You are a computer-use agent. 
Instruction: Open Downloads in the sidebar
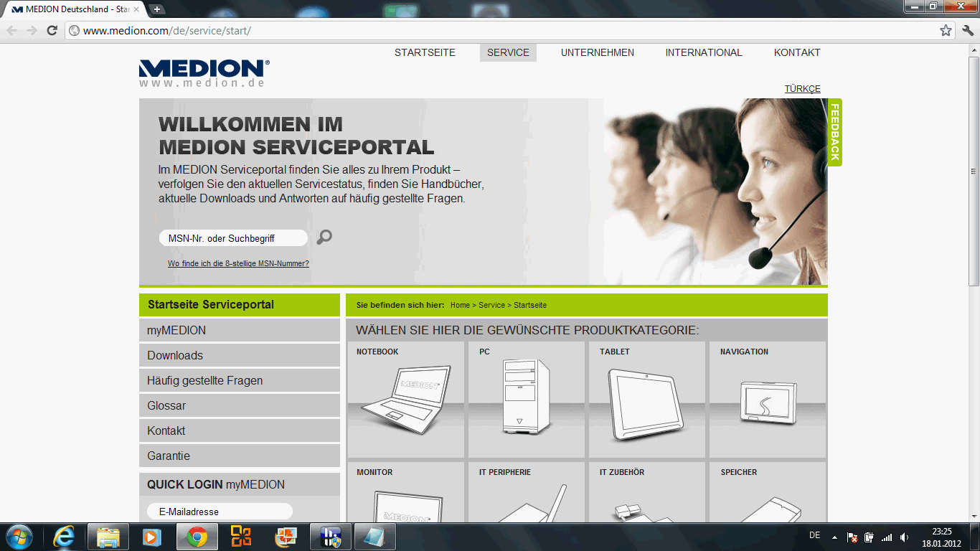tap(240, 356)
